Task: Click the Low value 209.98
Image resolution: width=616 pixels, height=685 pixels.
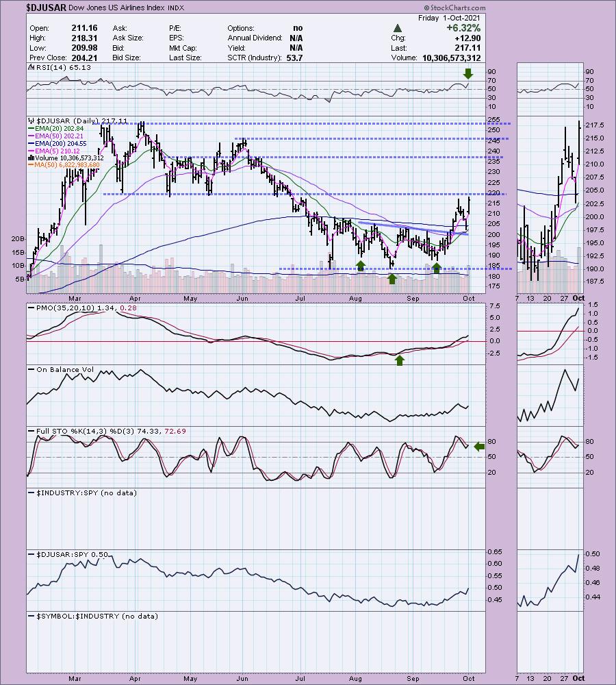Action: (x=84, y=48)
